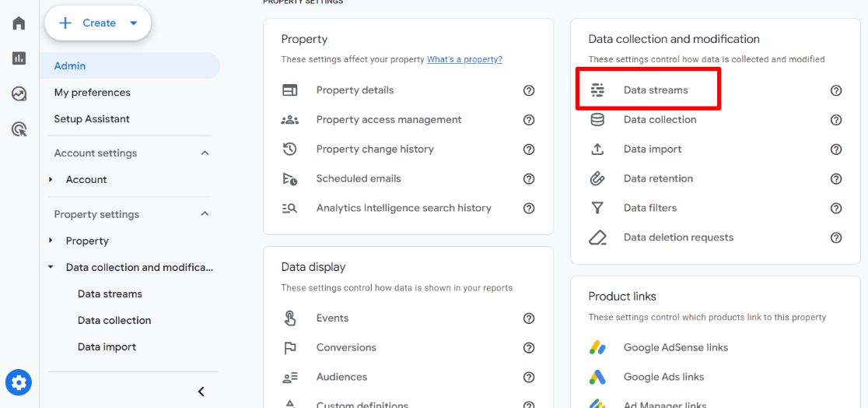Open the What's a property? link
The width and height of the screenshot is (868, 408).
coord(464,59)
